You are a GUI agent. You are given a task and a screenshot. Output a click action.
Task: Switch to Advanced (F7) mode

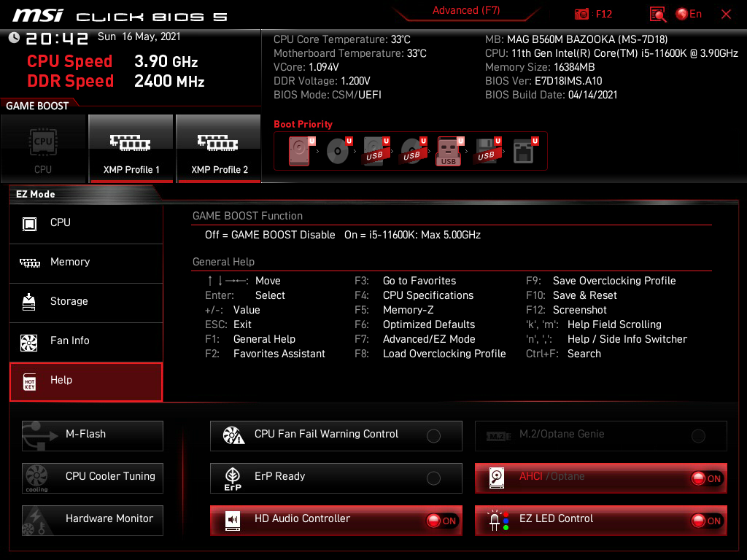[x=466, y=10]
